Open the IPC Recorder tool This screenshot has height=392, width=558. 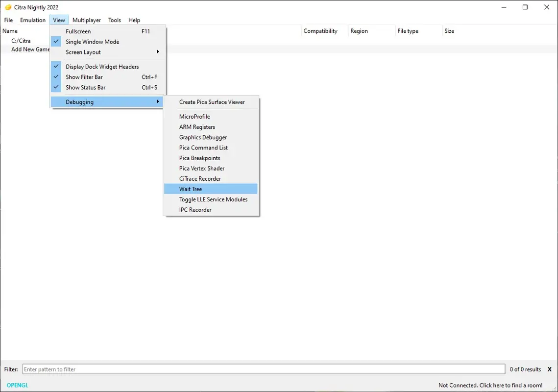195,210
